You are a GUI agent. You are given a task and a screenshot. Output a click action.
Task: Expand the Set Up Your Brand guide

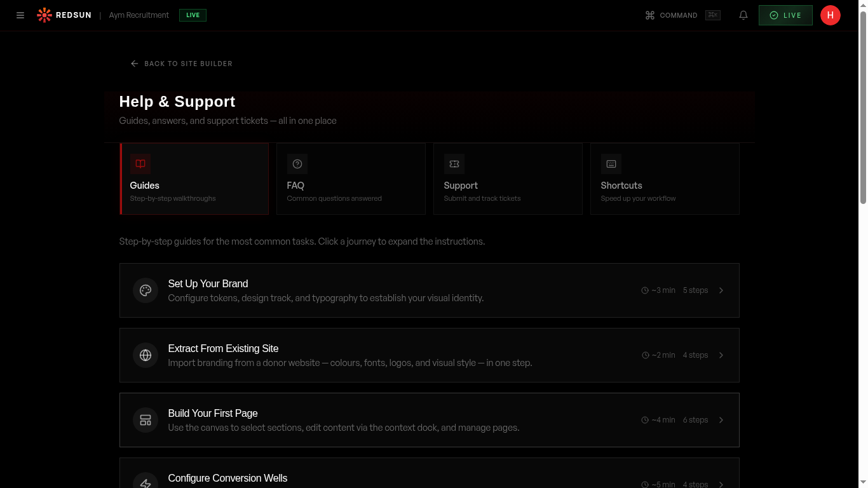[x=430, y=290]
